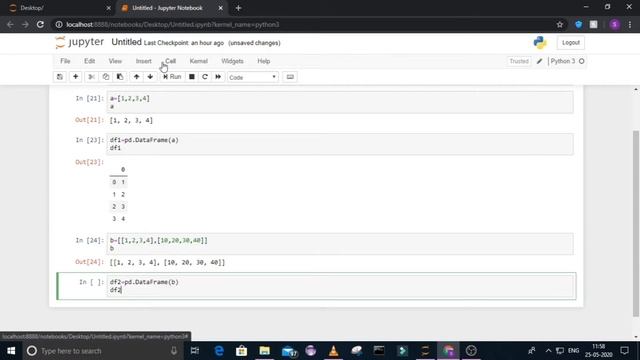The width and height of the screenshot is (640, 360).
Task: Move selected cell down arrow
Action: (150, 77)
